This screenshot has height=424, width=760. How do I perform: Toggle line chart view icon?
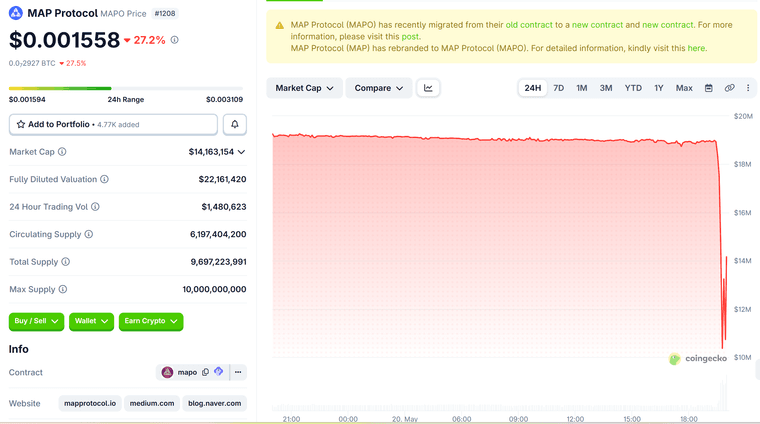pos(428,88)
